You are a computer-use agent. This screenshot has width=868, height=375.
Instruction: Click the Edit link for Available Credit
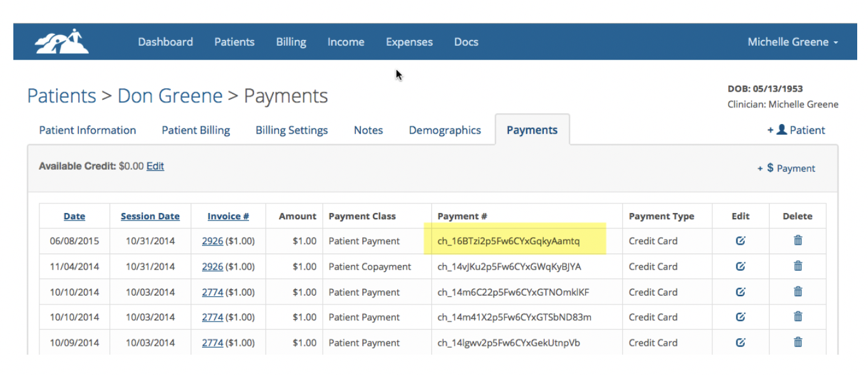coord(155,166)
